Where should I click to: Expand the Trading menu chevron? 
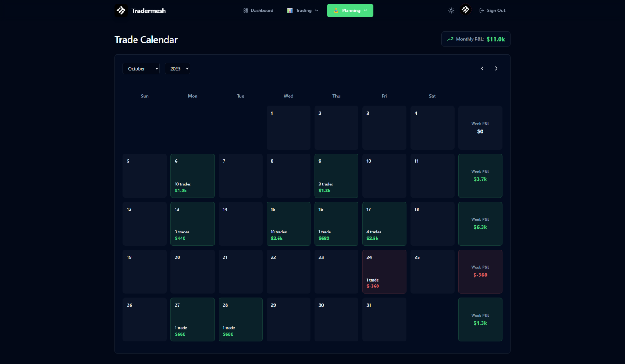point(317,11)
